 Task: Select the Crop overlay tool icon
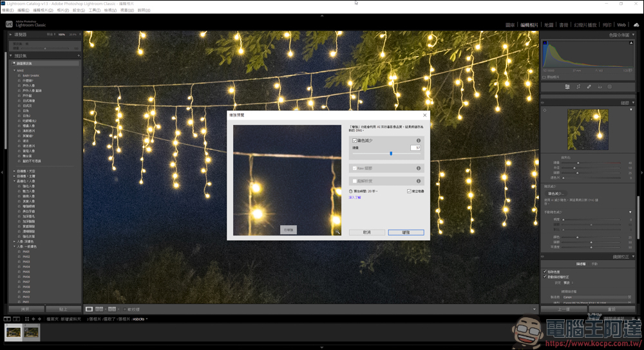[578, 87]
